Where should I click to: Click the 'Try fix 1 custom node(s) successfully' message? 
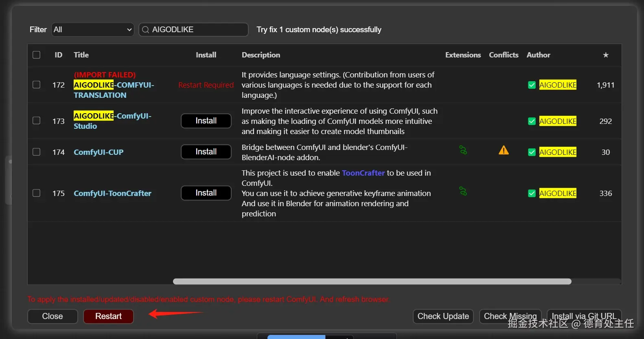319,30
